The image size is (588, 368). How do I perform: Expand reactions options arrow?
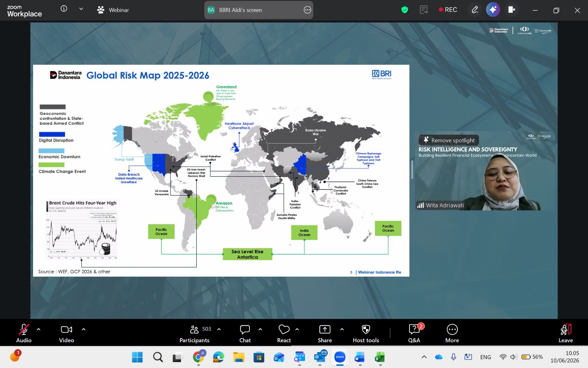coord(297,329)
